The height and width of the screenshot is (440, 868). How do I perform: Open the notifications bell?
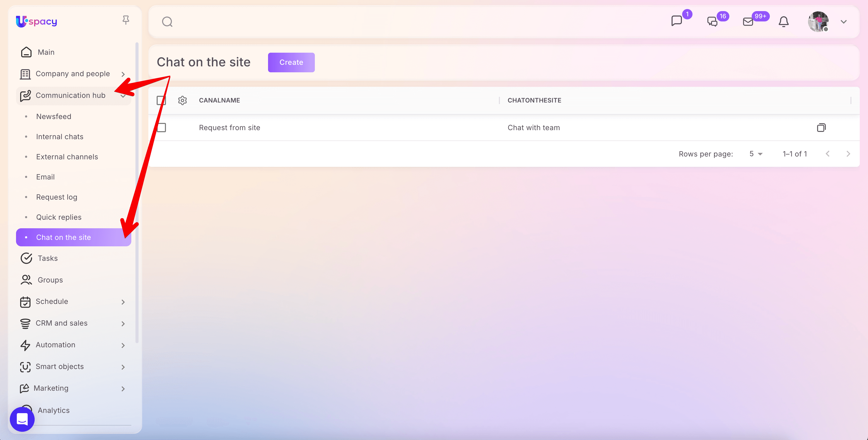783,21
